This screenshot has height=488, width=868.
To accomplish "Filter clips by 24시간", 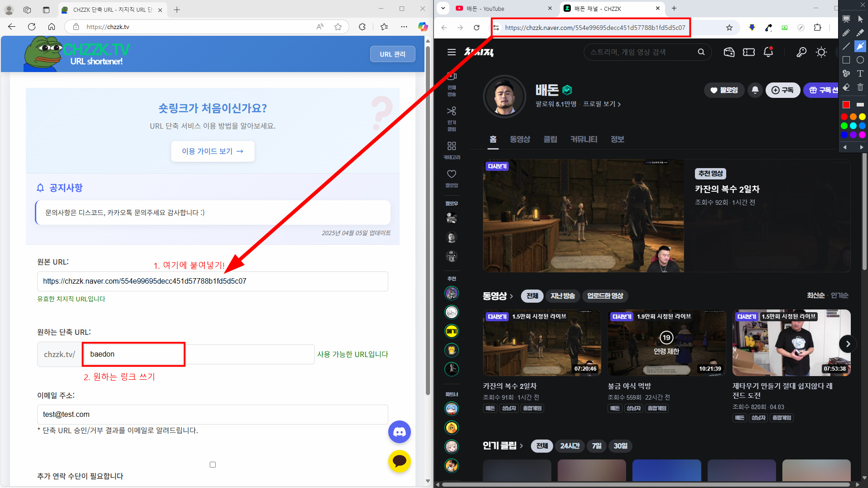I will pos(569,446).
